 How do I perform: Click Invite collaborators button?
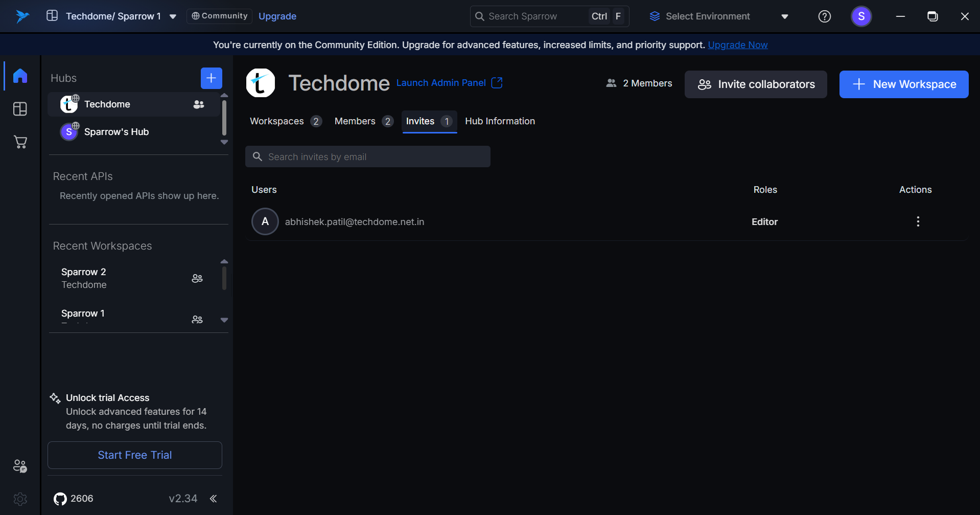(756, 84)
